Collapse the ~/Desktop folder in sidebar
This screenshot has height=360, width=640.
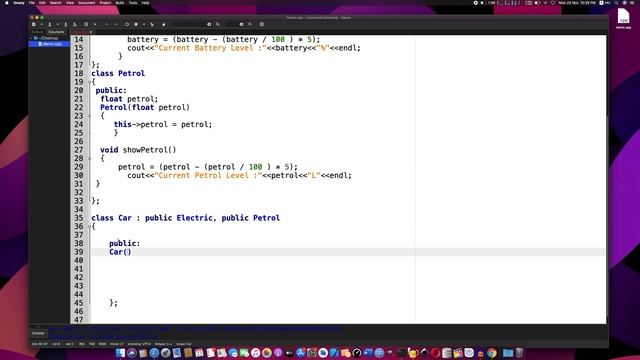coord(31,38)
